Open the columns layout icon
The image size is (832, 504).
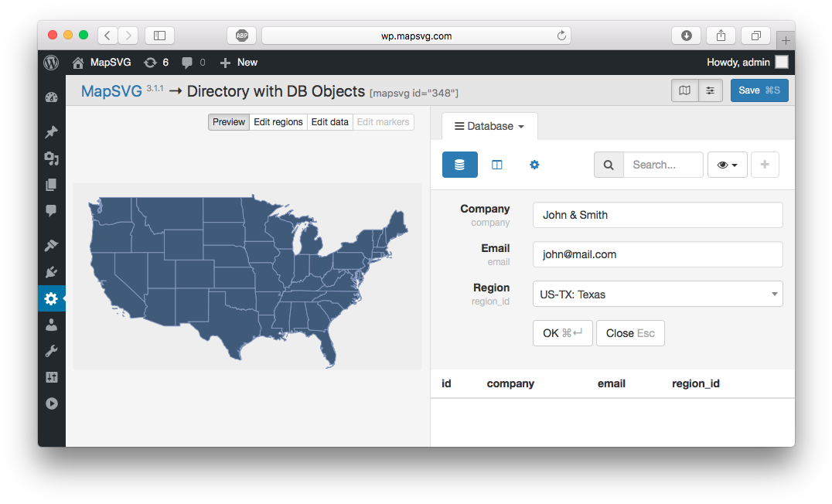click(x=497, y=165)
